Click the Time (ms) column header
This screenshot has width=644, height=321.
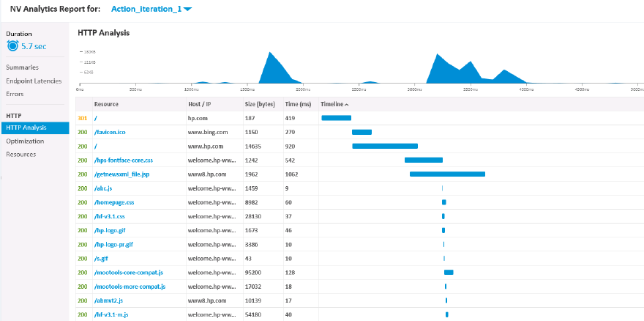coord(298,104)
